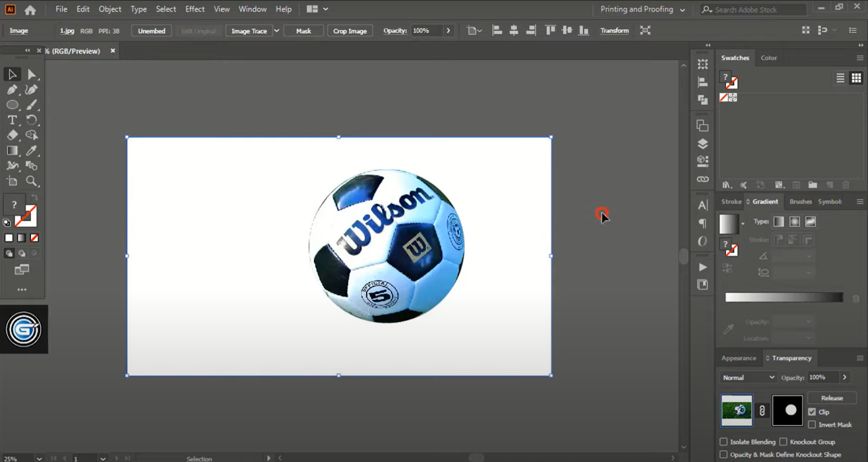The image size is (868, 462).
Task: Open the zoom level dropdown
Action: pyautogui.click(x=39, y=459)
